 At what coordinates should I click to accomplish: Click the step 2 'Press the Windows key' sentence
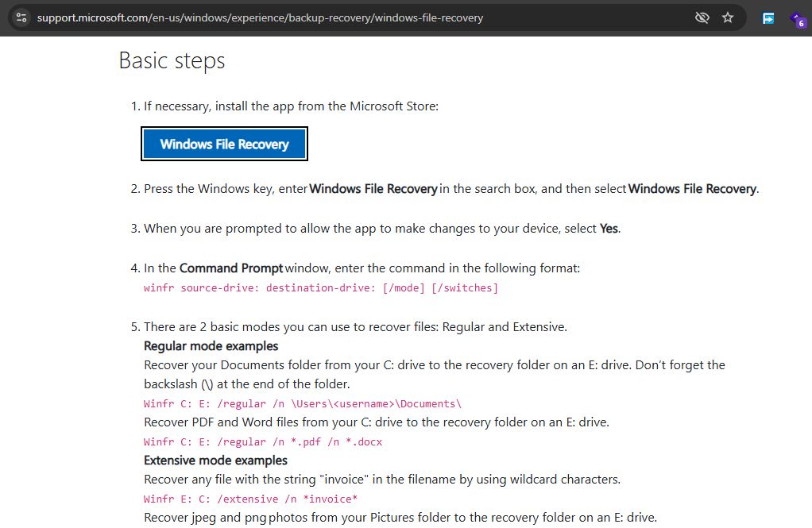pyautogui.click(x=451, y=189)
